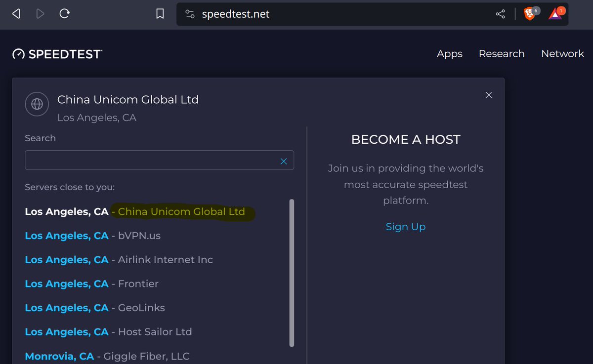Focus the server Search input box

[159, 161]
